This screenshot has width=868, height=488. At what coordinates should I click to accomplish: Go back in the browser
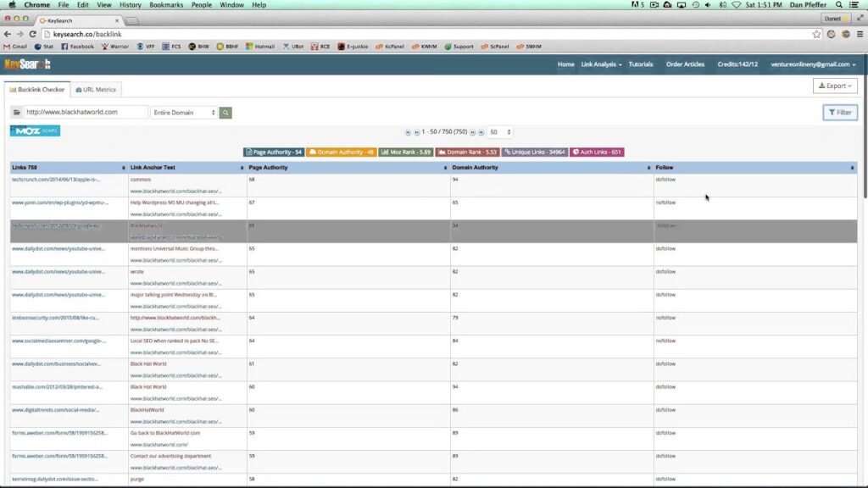coord(7,34)
